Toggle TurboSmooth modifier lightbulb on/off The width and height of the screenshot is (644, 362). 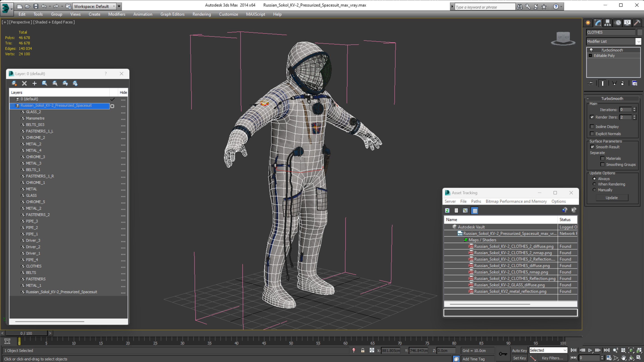point(591,50)
